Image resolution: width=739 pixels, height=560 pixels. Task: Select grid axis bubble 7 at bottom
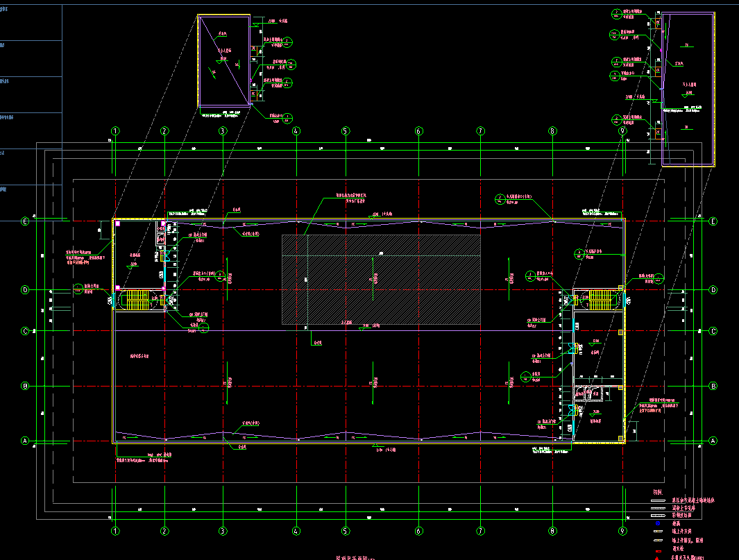480,531
